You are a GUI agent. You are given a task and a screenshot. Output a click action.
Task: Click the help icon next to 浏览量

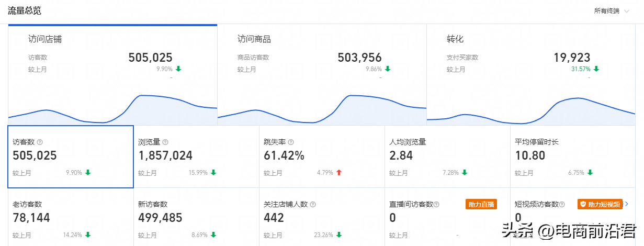coord(165,142)
